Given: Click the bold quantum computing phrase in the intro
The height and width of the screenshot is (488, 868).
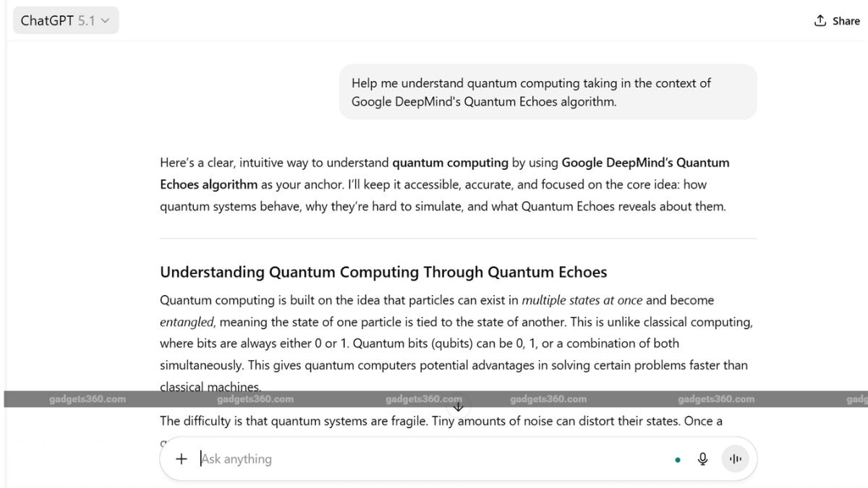Looking at the screenshot, I should click(450, 163).
